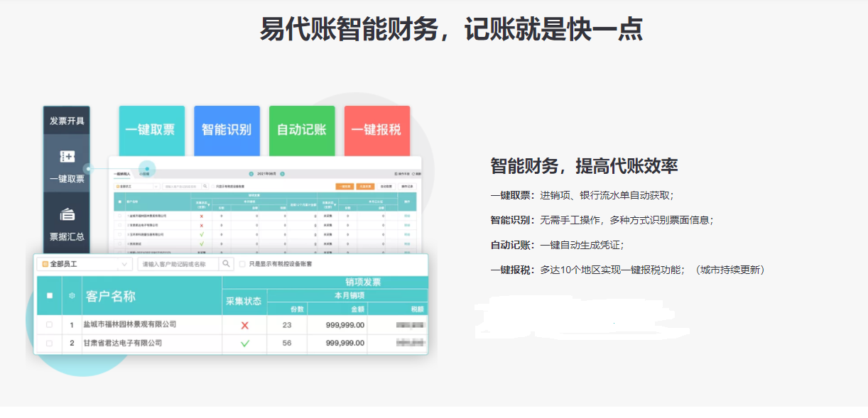Tick select-all checkbox beside 客户名称 header

49,296
